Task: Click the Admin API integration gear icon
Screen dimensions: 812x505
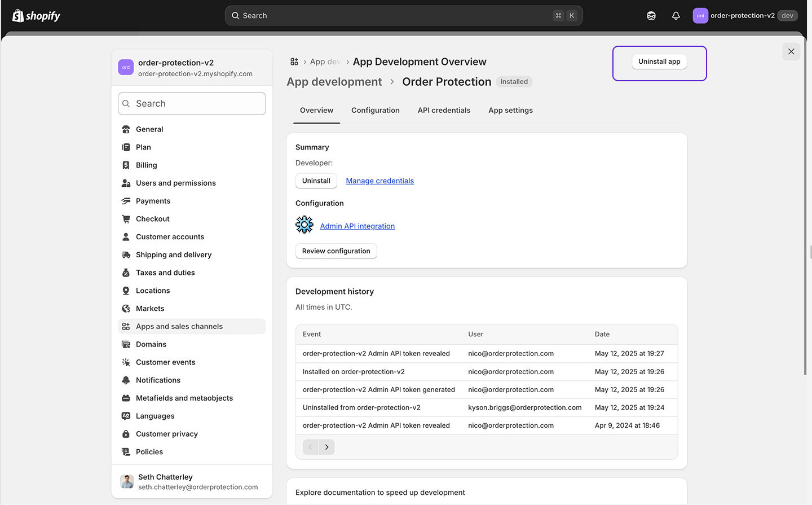Action: click(x=304, y=225)
